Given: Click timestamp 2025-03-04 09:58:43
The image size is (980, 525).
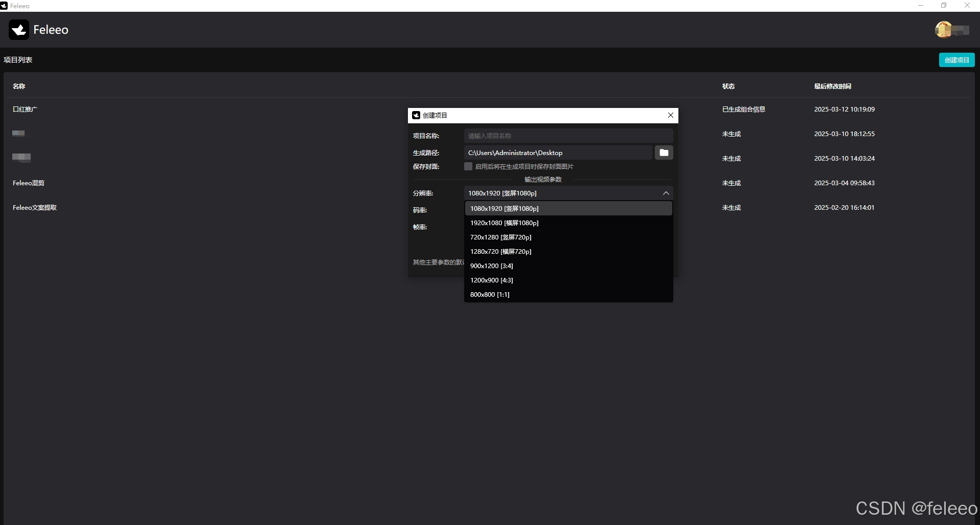Looking at the screenshot, I should click(844, 183).
